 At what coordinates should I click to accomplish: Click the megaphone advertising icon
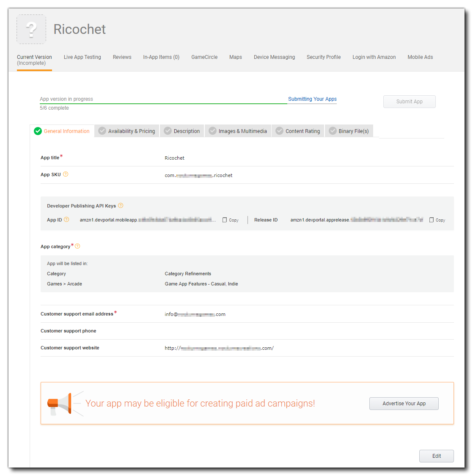coord(60,403)
